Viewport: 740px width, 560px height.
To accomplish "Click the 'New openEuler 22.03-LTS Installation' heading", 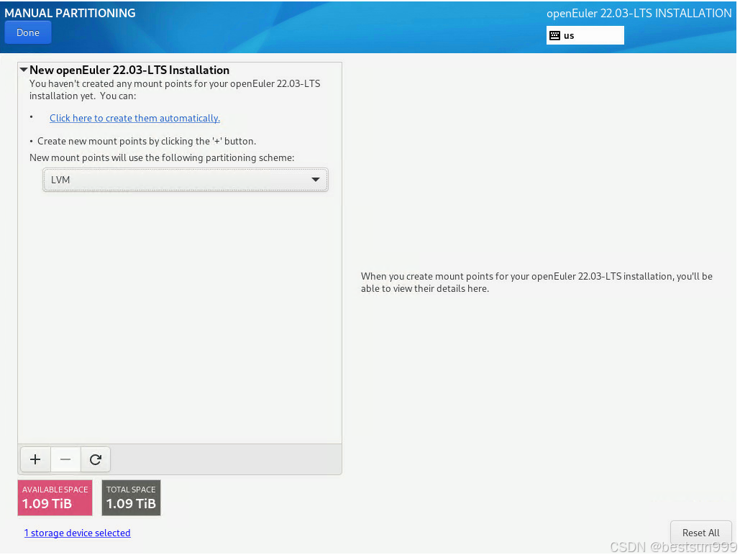I will click(x=129, y=70).
